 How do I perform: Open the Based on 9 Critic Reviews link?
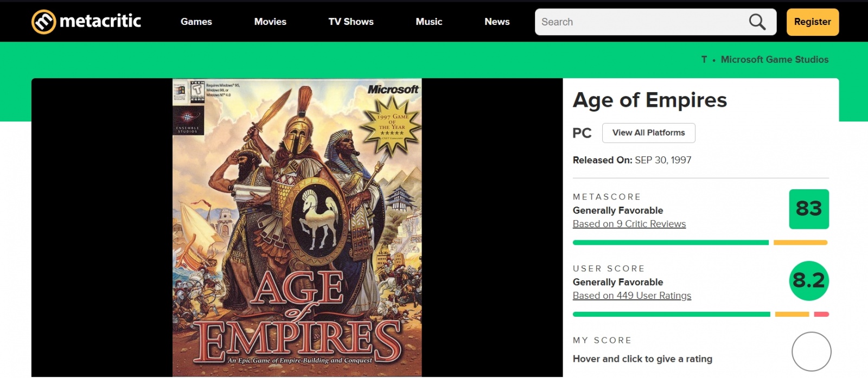pyautogui.click(x=629, y=224)
